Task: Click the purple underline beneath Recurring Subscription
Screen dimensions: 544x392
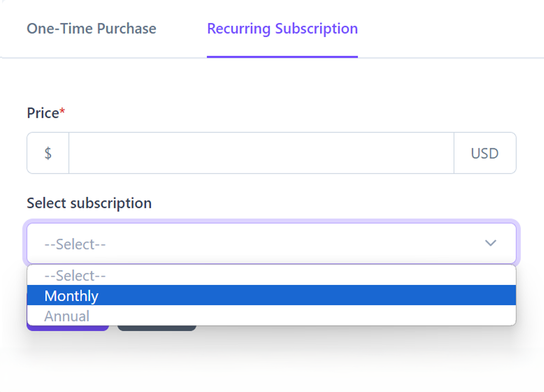Action: coord(282,57)
